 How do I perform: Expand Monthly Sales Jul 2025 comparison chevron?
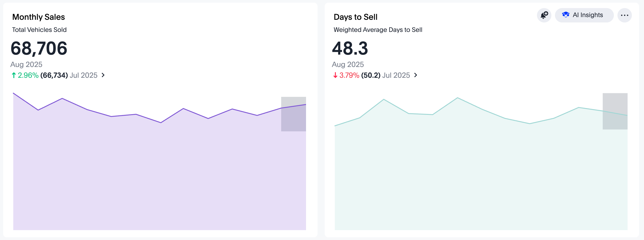(103, 75)
